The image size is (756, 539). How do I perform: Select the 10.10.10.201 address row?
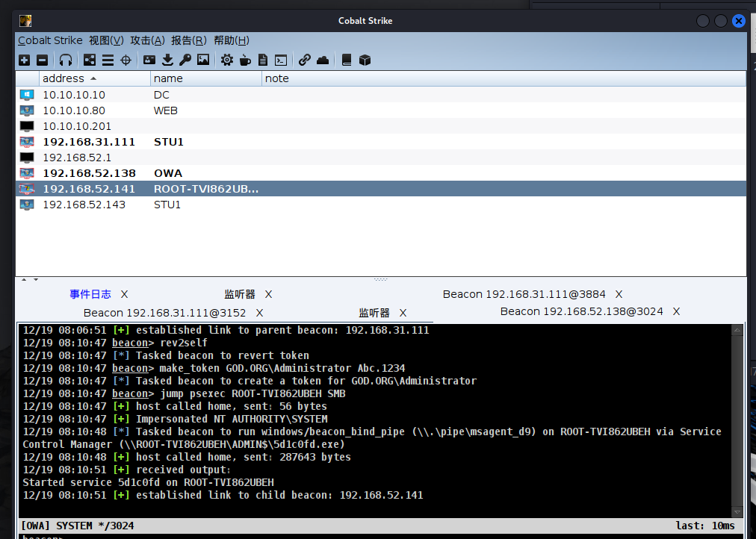tap(381, 126)
